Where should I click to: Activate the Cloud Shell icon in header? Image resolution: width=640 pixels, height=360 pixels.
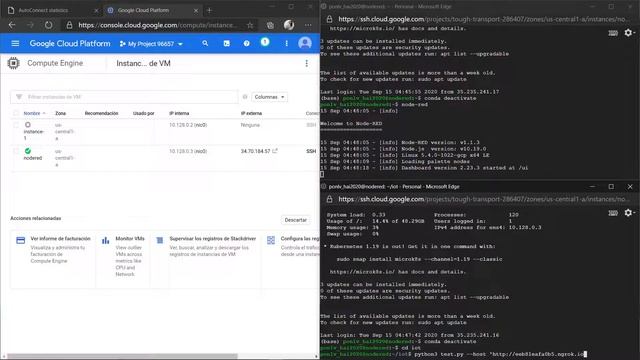click(x=227, y=43)
